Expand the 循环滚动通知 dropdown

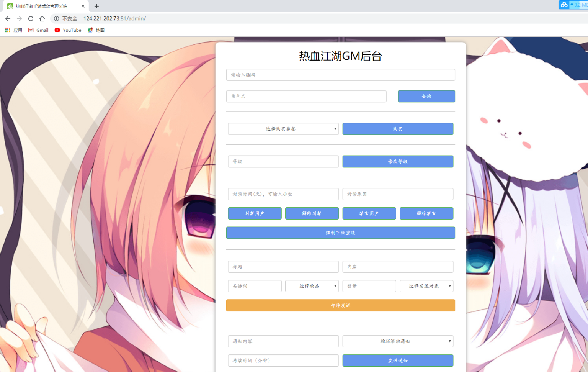coord(398,341)
